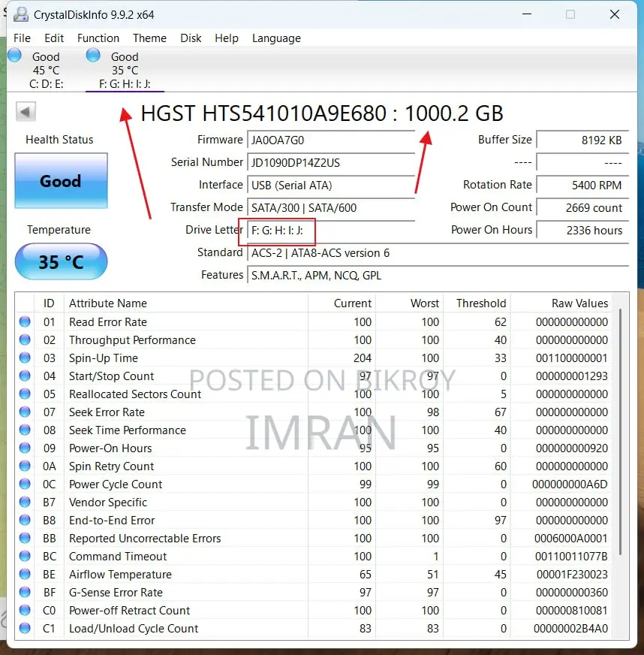Click the Drive Letter field
644x655 pixels.
(x=331, y=230)
